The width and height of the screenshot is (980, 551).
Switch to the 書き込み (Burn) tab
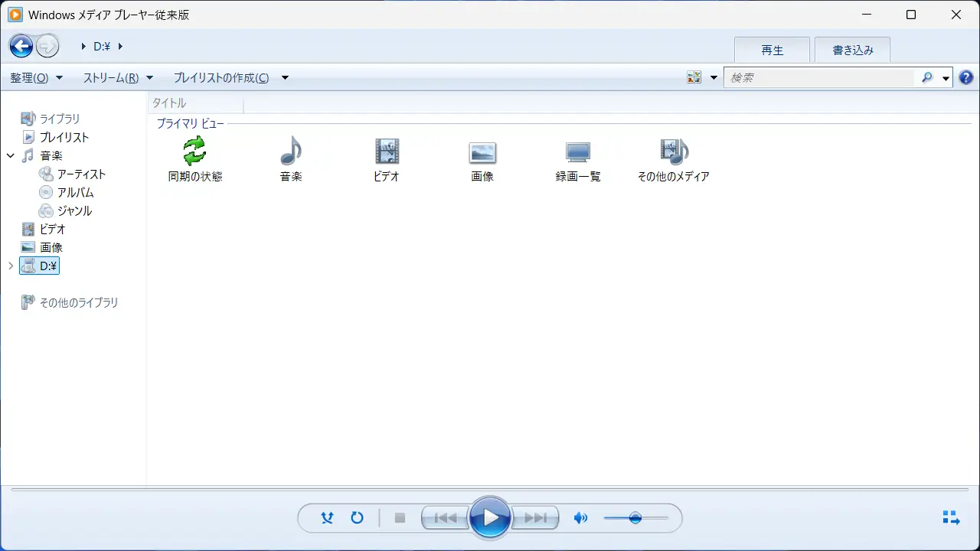pos(852,49)
